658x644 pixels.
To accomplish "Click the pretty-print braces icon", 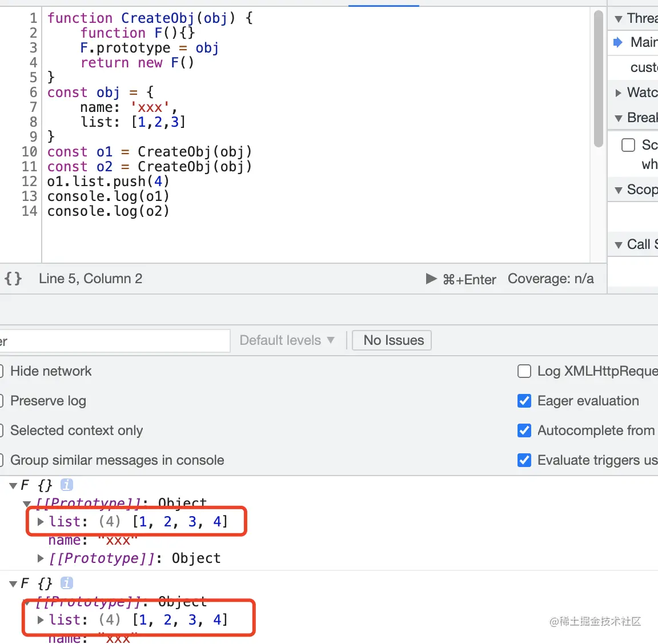I will tap(13, 279).
